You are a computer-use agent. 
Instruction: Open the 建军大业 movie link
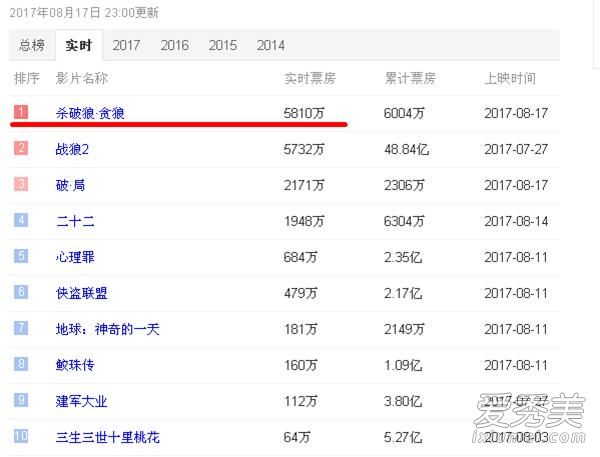pos(81,401)
